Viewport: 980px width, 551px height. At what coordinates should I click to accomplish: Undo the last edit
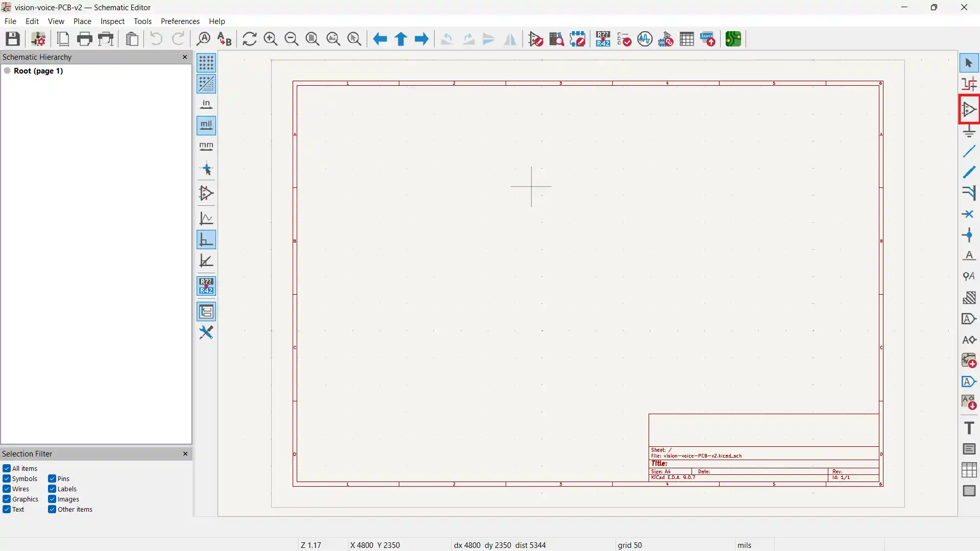click(x=156, y=39)
